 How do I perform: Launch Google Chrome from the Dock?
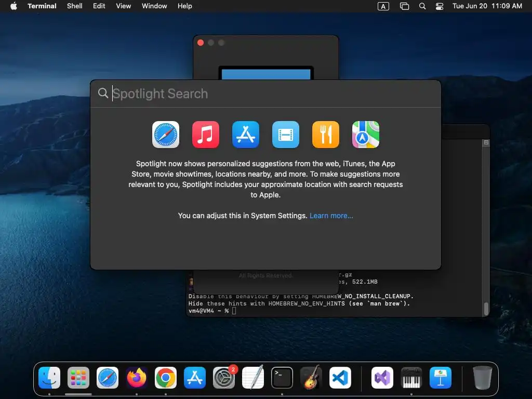click(x=166, y=378)
